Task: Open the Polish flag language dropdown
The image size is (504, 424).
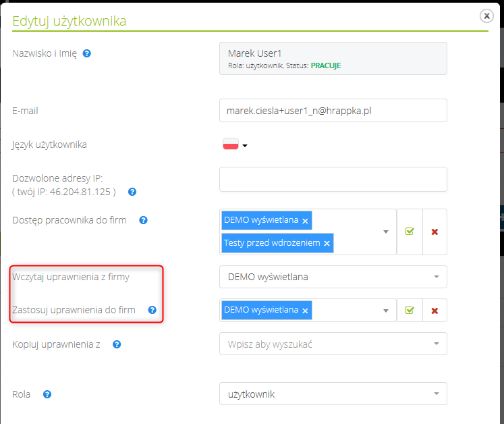Action: (235, 144)
